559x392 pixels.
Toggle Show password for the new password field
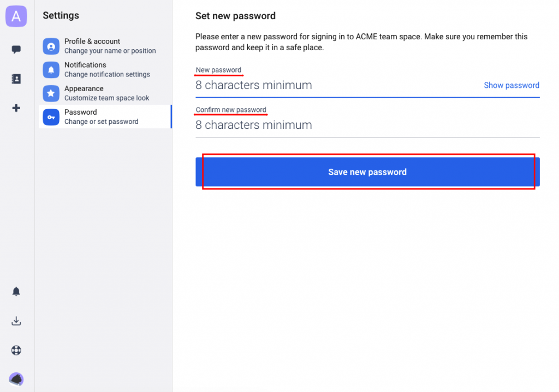[512, 85]
